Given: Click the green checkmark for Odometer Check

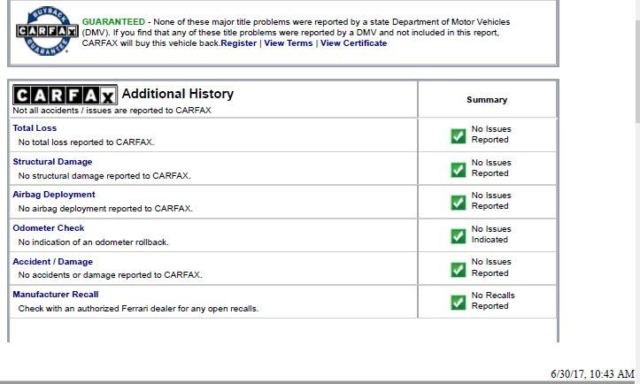Looking at the screenshot, I should pyautogui.click(x=458, y=236).
